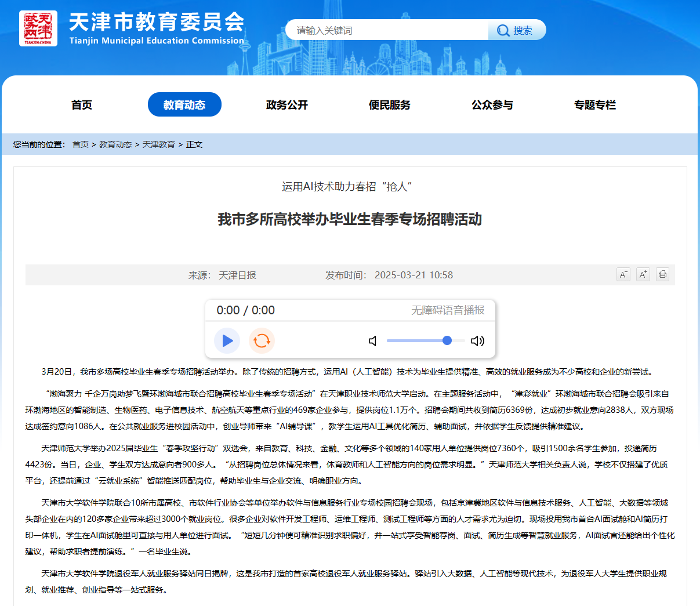Play the audio narration
700x606 pixels.
click(227, 340)
